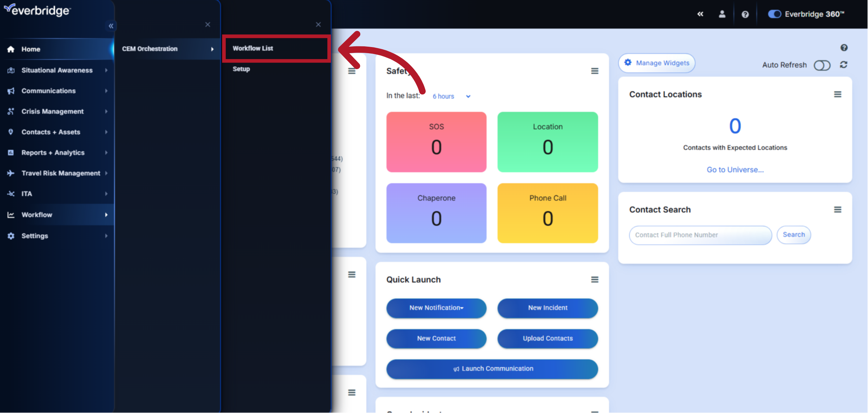Viewport: 868px width, 413px height.
Task: Select the ITA sidebar icon
Action: coord(11,194)
